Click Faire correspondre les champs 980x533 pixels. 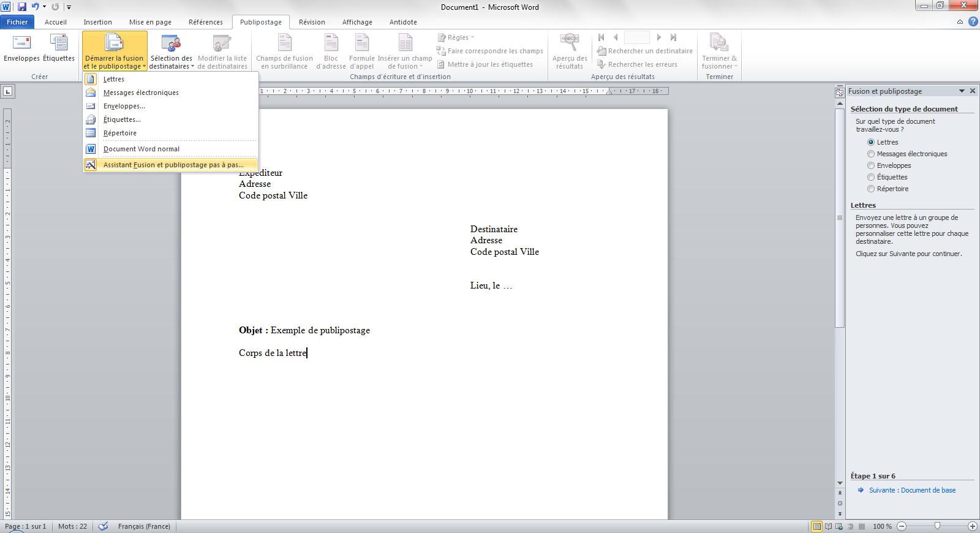pyautogui.click(x=489, y=51)
